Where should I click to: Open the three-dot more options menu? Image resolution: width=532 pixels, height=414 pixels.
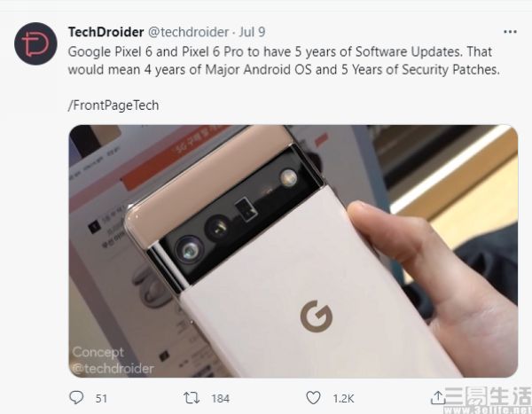pos(510,32)
